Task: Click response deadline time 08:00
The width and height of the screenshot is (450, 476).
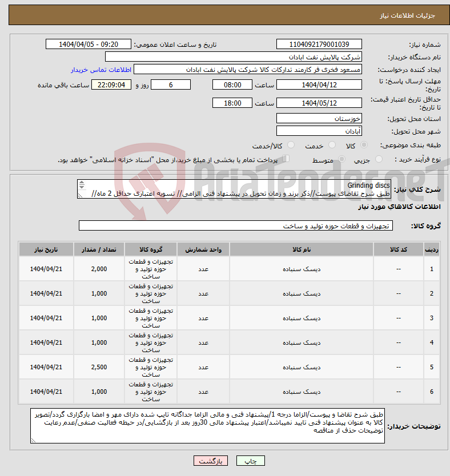Action: point(232,85)
